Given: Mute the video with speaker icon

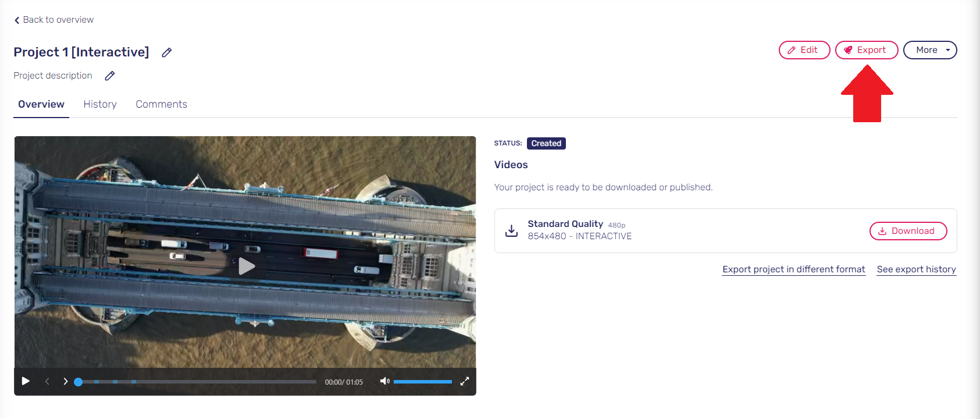Looking at the screenshot, I should point(384,381).
